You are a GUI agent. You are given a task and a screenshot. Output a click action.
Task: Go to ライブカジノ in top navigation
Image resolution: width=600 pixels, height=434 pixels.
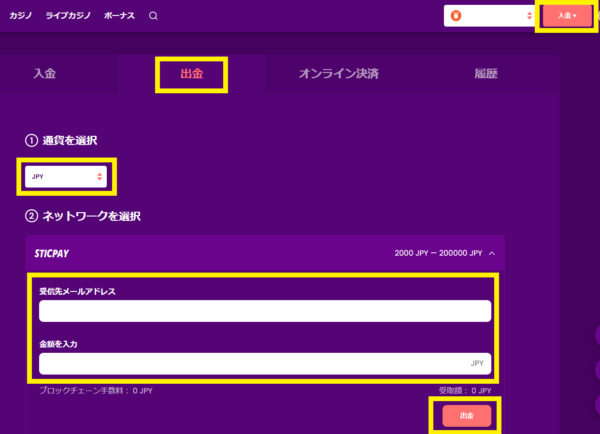click(x=68, y=16)
